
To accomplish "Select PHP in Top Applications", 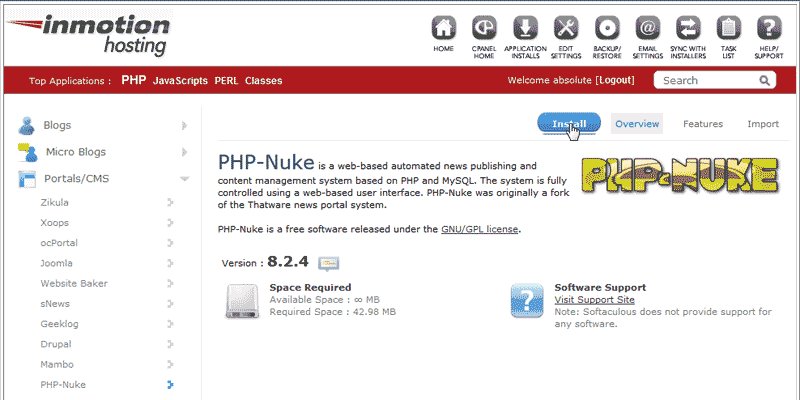I will point(134,80).
